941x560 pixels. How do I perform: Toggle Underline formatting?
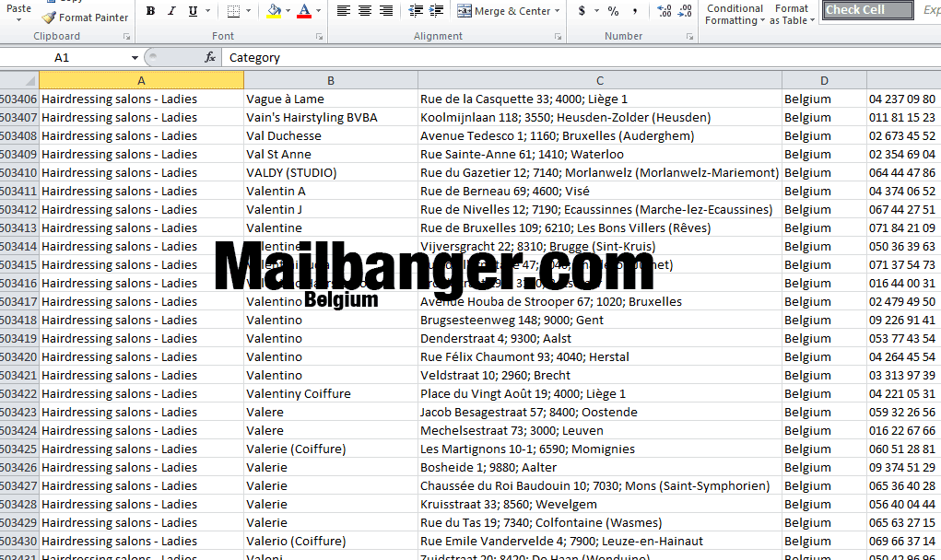point(193,11)
